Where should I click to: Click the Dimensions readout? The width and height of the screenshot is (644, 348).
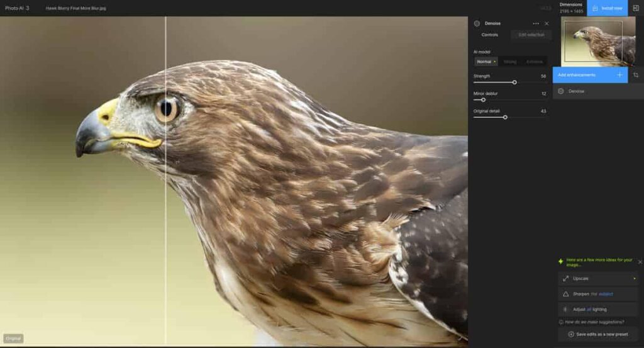571,8
